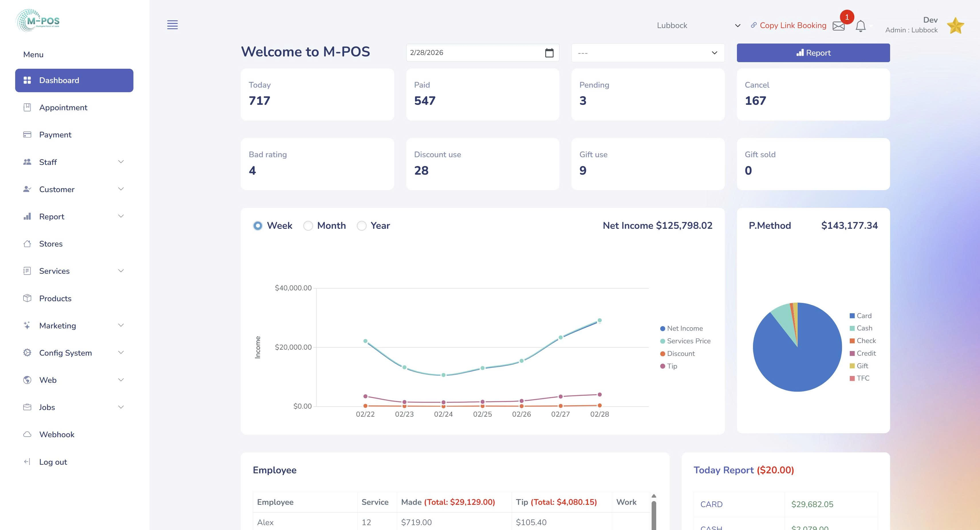Open the calendar date picker icon
Viewport: 980px width, 530px height.
click(549, 53)
